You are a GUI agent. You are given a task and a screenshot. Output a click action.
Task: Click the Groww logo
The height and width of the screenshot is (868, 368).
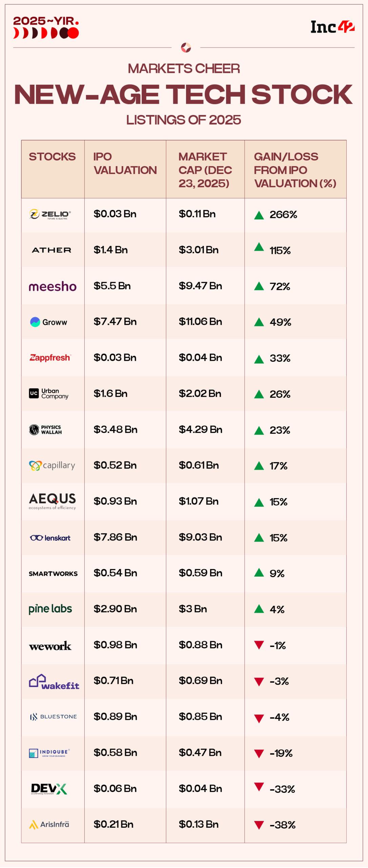tap(49, 322)
